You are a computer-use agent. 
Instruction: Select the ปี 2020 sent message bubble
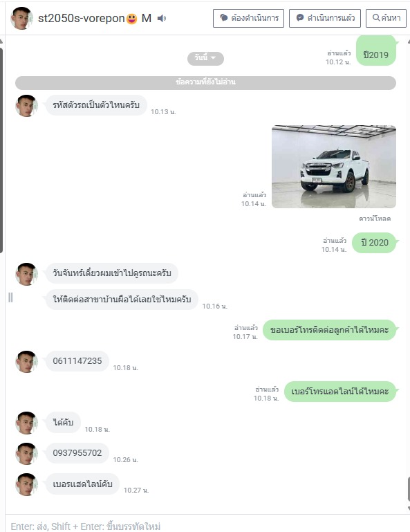pos(374,243)
